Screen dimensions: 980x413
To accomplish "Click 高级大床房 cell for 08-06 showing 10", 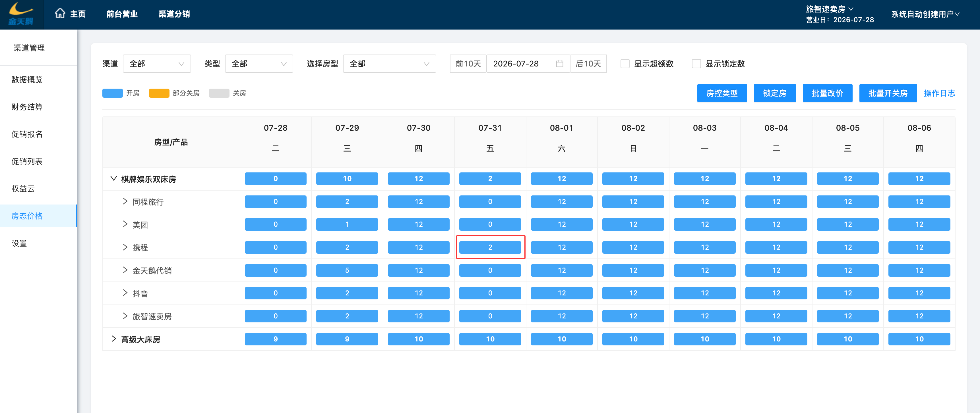I will pos(919,339).
